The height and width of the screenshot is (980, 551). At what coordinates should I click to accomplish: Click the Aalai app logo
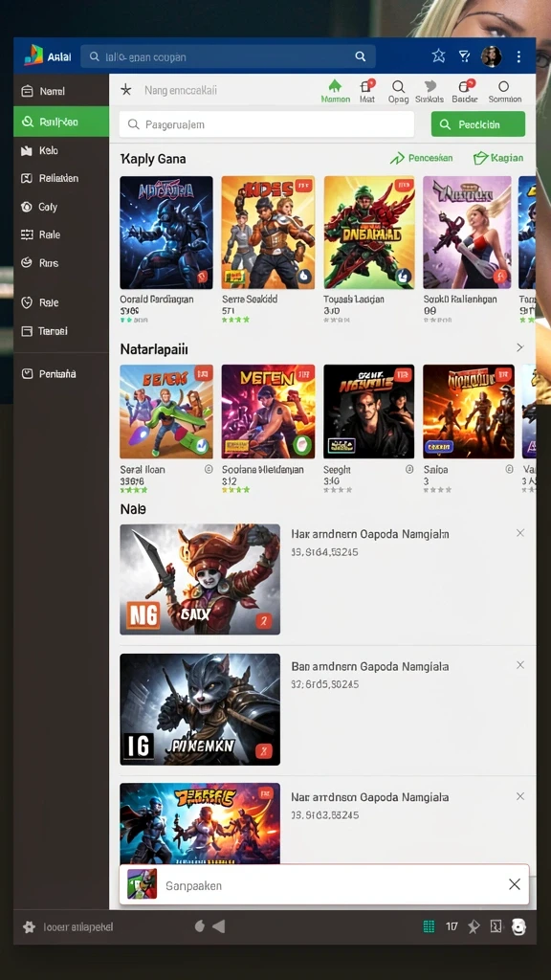tap(33, 56)
